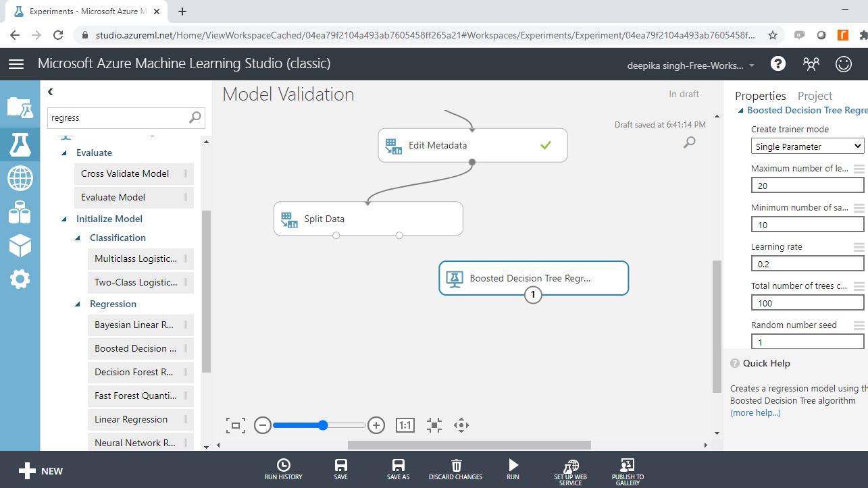Image resolution: width=868 pixels, height=488 pixels.
Task: Click the canvas horizontal scrollbar
Action: pyautogui.click(x=469, y=445)
